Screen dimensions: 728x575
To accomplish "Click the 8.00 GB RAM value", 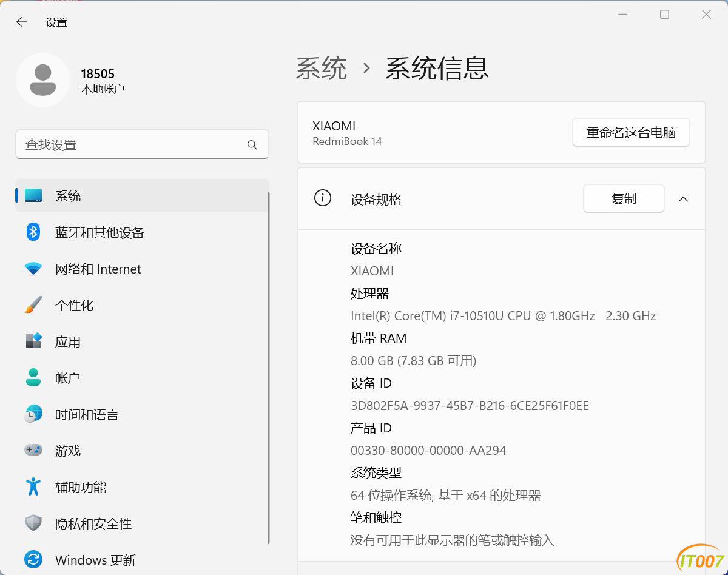I will point(413,360).
